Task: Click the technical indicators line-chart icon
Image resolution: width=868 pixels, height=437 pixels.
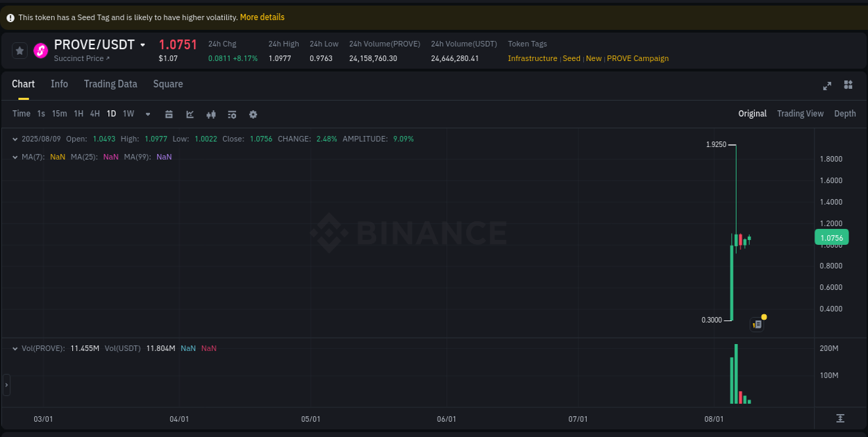Action: (x=190, y=114)
